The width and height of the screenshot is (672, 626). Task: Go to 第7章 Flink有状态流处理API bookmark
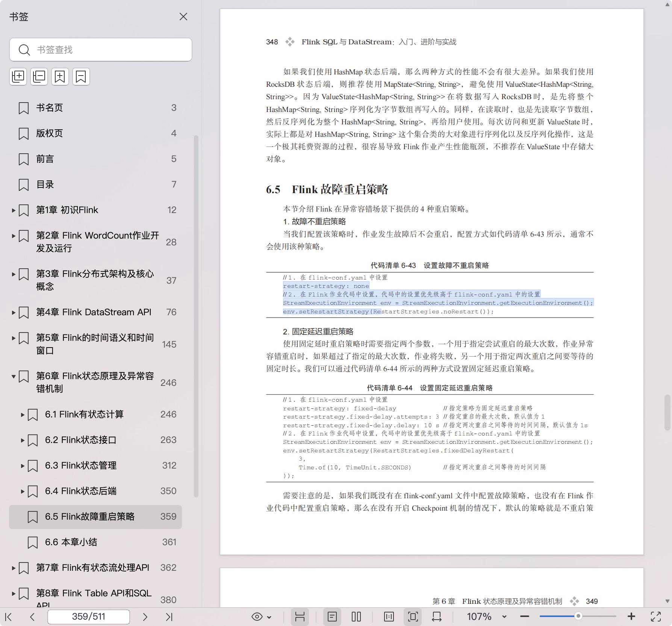tap(92, 568)
